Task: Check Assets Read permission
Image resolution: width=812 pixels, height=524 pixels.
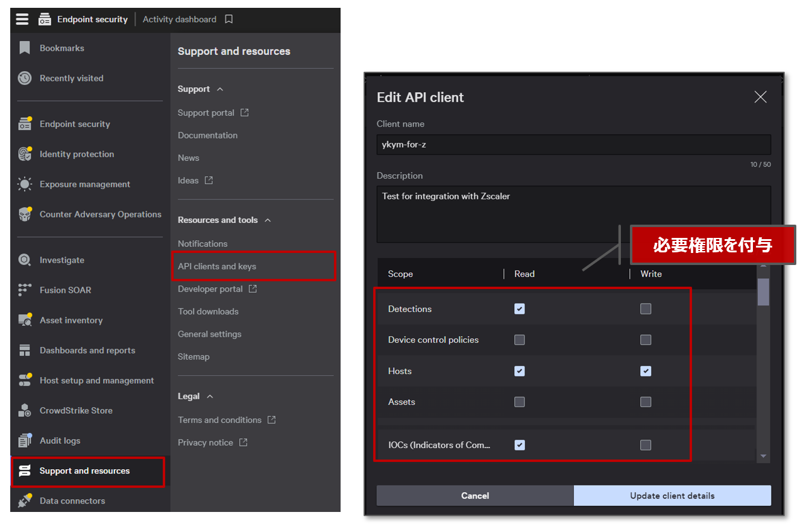Action: (520, 402)
